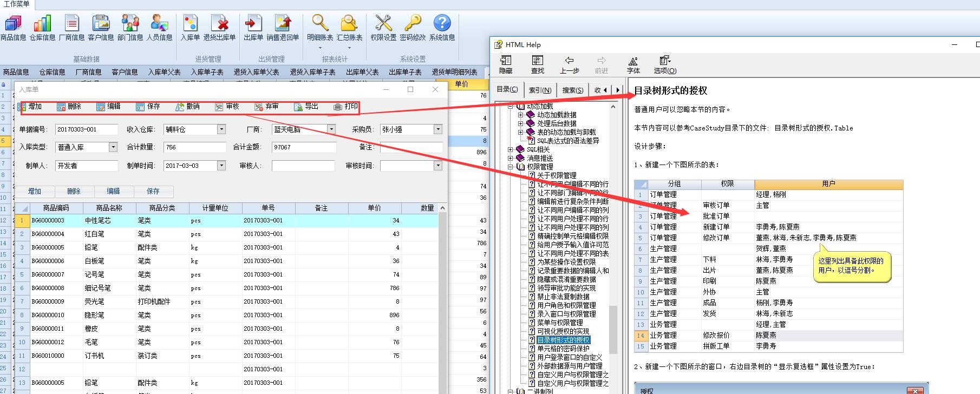Click 删除 in 入库单 top toolbar
Screen dimensions: 980x394
[x=69, y=107]
